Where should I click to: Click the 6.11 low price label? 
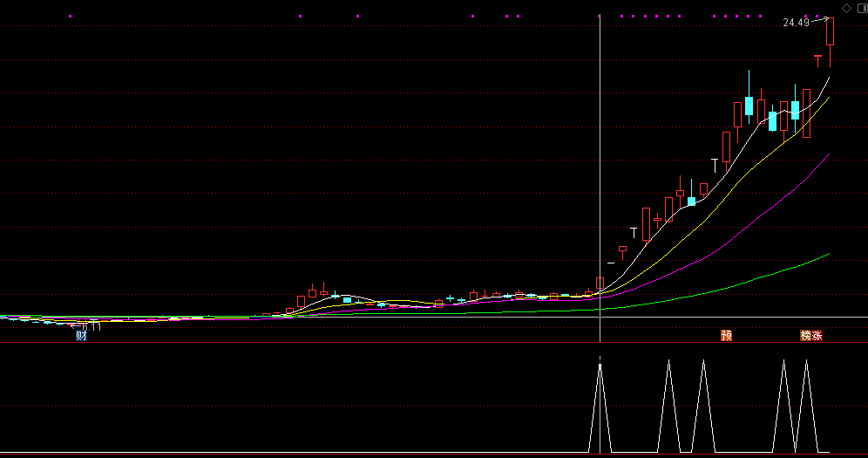point(92,327)
